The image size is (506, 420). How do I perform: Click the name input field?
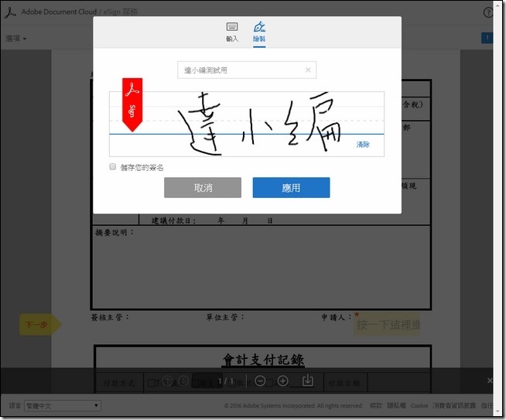pyautogui.click(x=240, y=70)
